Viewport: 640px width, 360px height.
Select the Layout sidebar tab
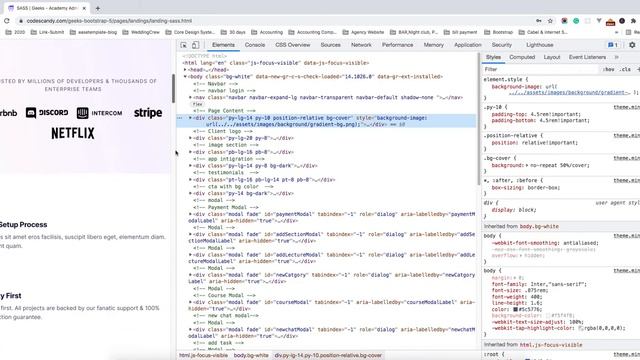coord(552,57)
